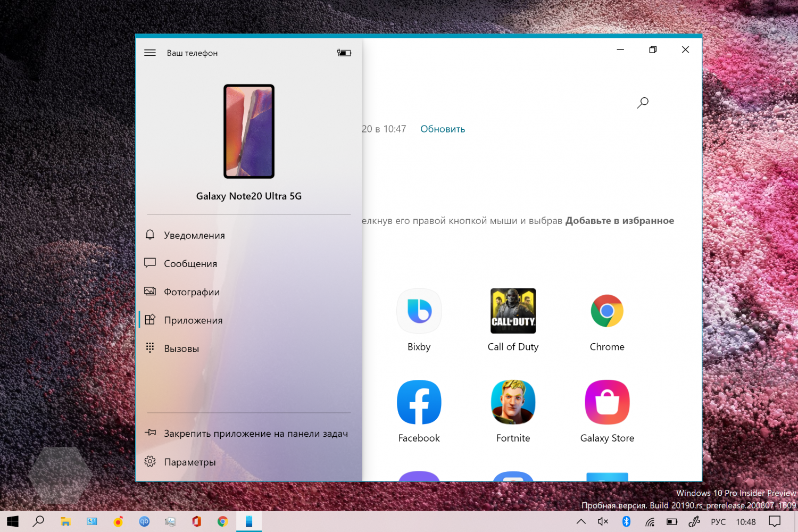Click the Обновить refresh link
798x532 pixels.
click(443, 129)
